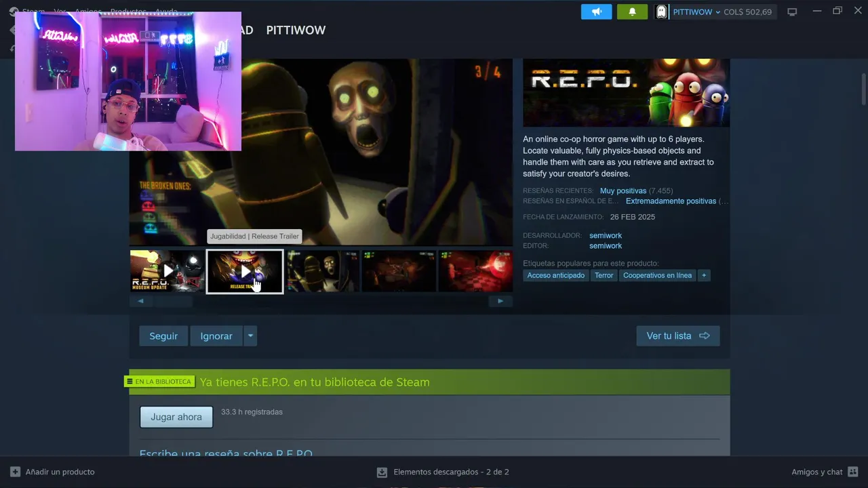Click Jugar ahora button

click(x=176, y=417)
